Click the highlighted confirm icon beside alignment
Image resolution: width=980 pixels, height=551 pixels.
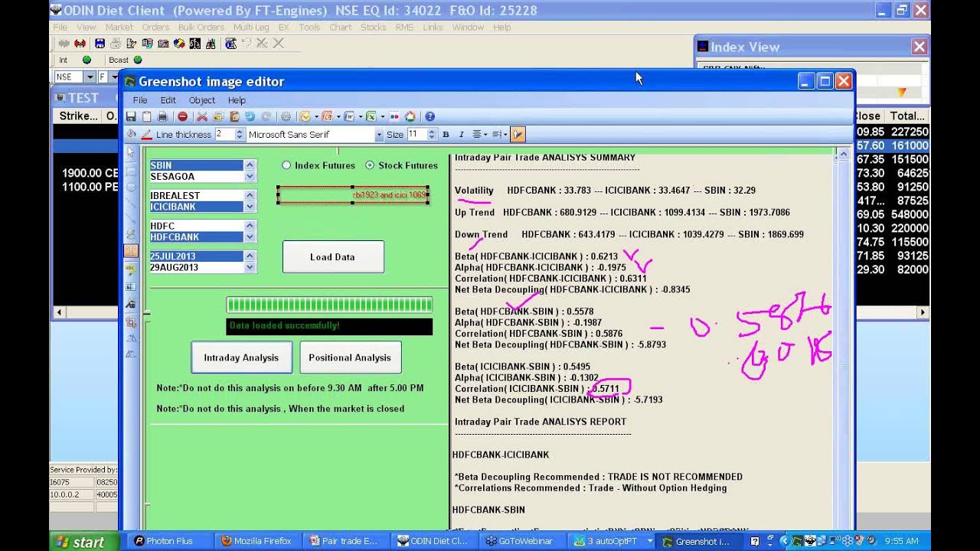click(x=518, y=134)
